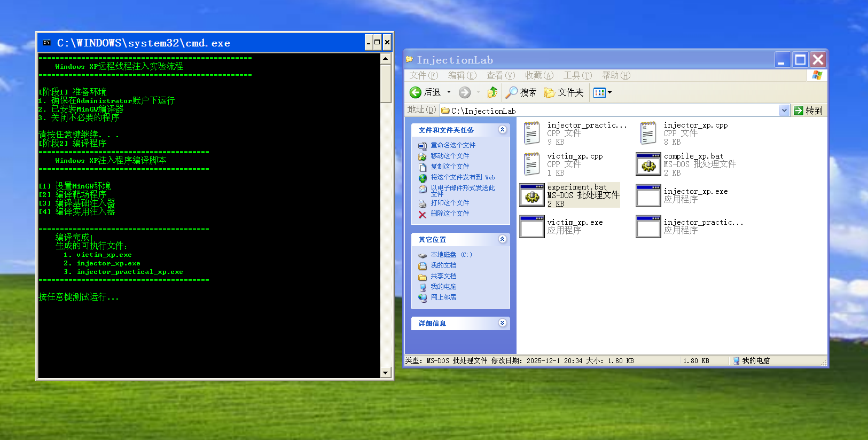The height and width of the screenshot is (440, 868).
Task: Open 我的电脑 link in 其它位置
Action: [443, 287]
